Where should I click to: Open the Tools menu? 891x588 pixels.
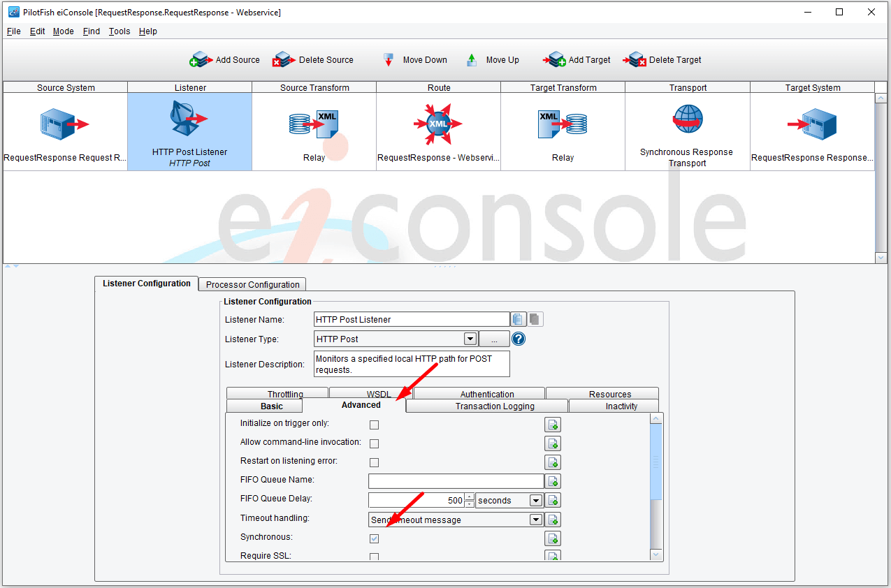coord(119,31)
